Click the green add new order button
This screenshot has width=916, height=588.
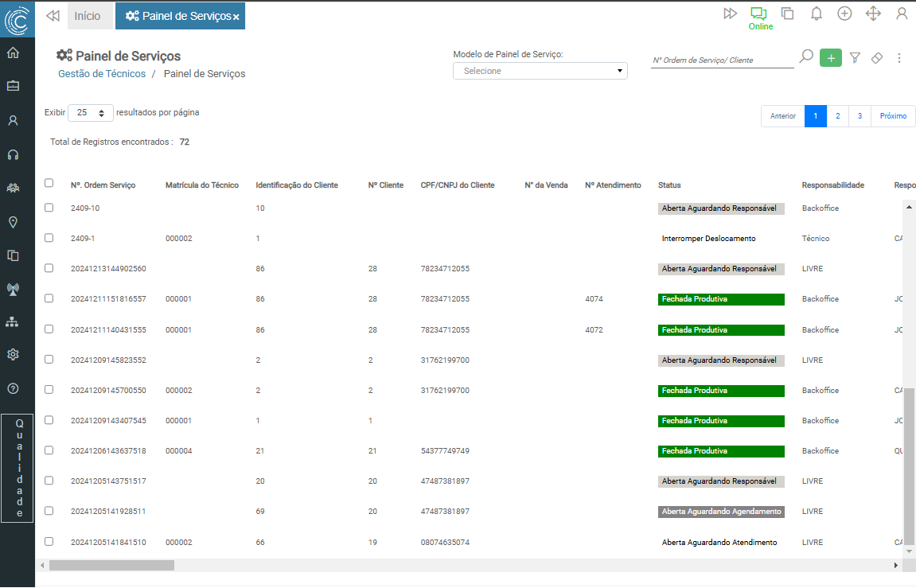coord(830,58)
